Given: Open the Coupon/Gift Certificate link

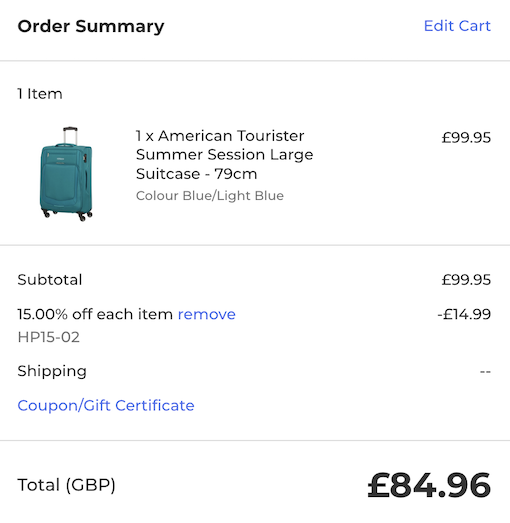Looking at the screenshot, I should click(106, 406).
